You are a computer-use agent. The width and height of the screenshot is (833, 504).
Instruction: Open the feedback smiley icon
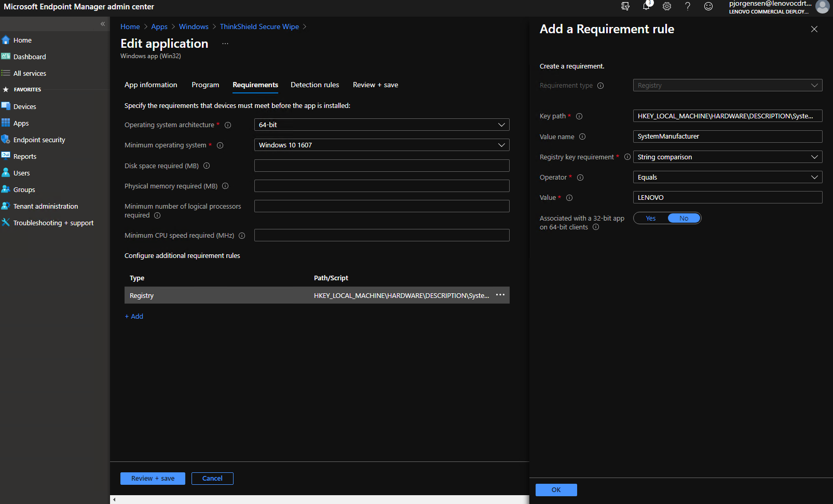coord(708,6)
